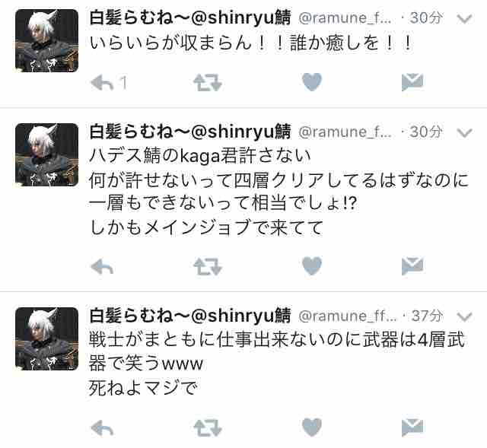The width and height of the screenshot is (487, 448).
Task: Reply to the 戦士がまともに tweet
Action: (102, 428)
